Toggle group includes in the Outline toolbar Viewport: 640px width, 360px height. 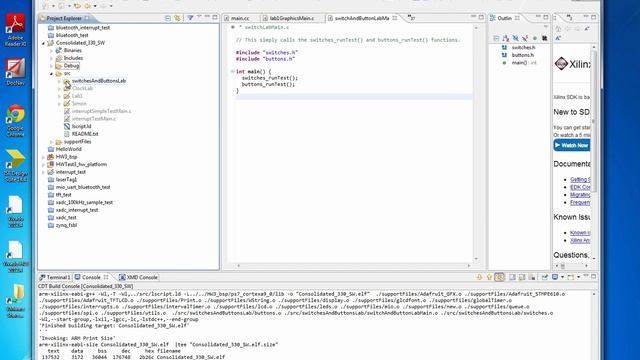coord(544,38)
